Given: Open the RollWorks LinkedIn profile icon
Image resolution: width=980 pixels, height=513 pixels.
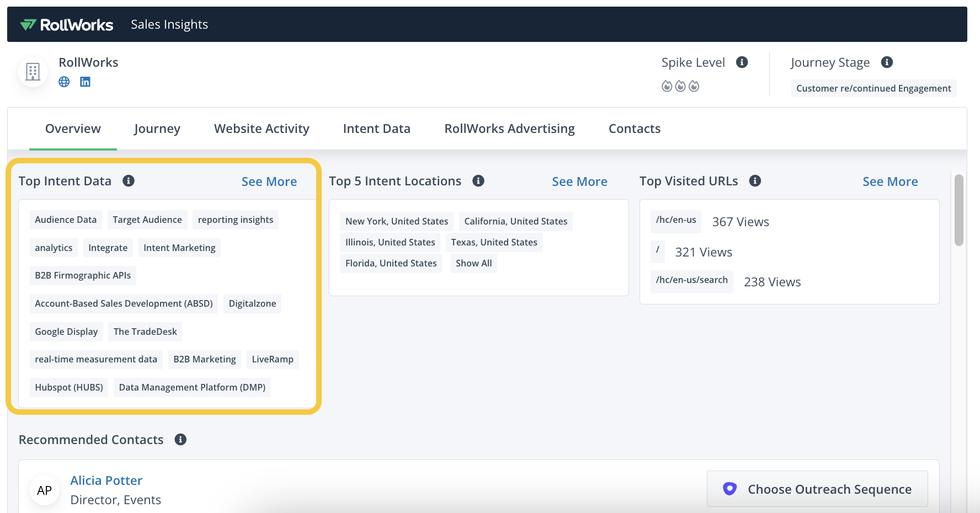Looking at the screenshot, I should (x=85, y=82).
